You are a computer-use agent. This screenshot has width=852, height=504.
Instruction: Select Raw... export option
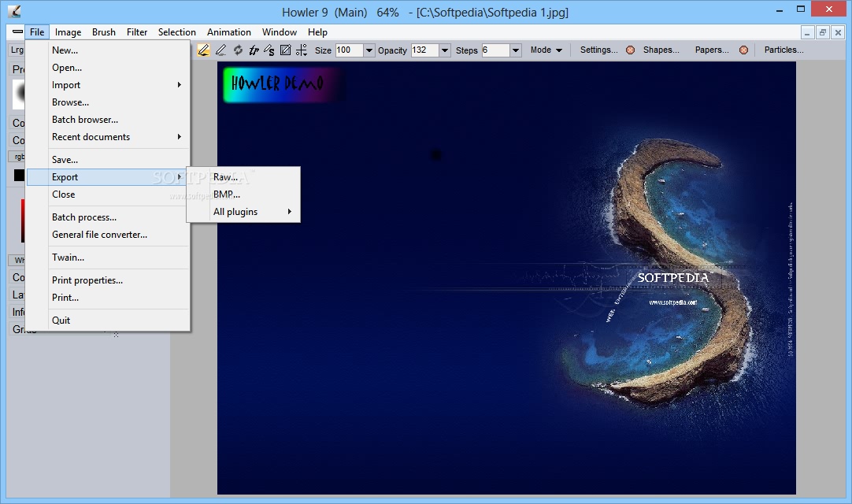coord(243,176)
